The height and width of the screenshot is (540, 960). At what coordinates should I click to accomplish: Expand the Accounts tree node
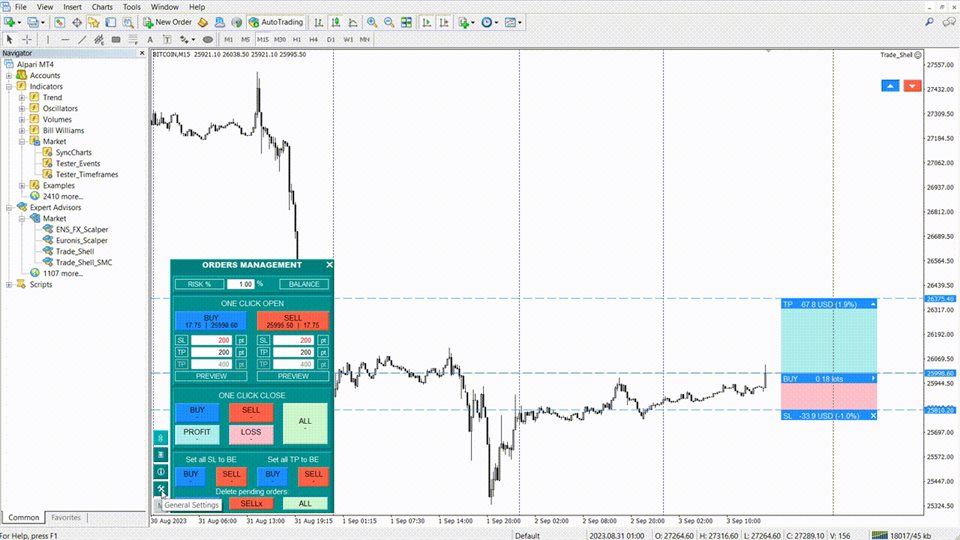point(9,75)
